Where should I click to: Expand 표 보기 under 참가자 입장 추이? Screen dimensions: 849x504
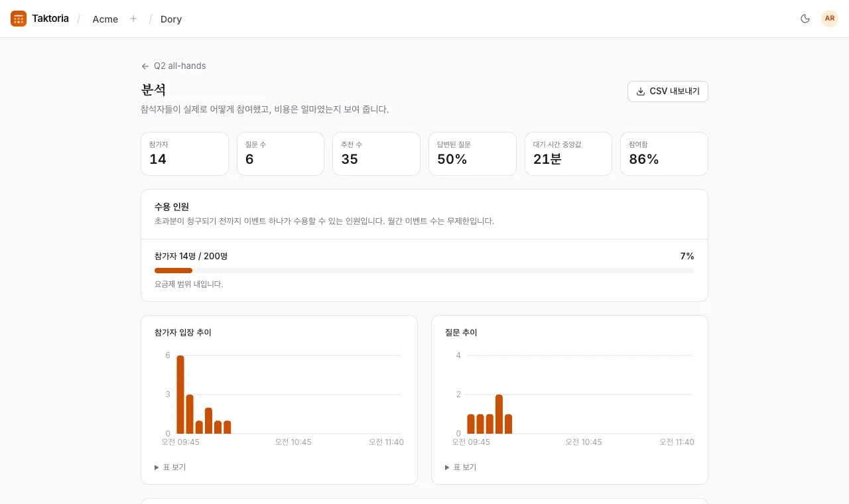point(170,467)
